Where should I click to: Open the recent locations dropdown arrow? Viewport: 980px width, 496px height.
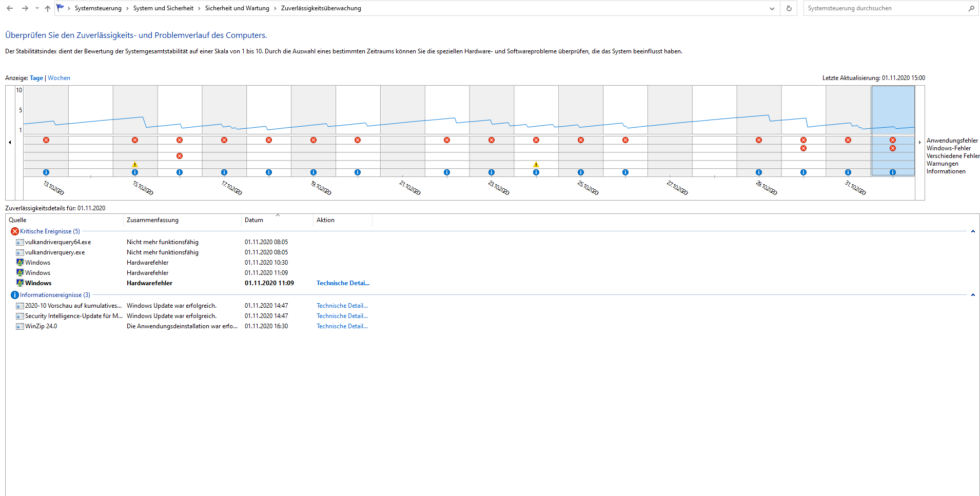click(x=37, y=8)
